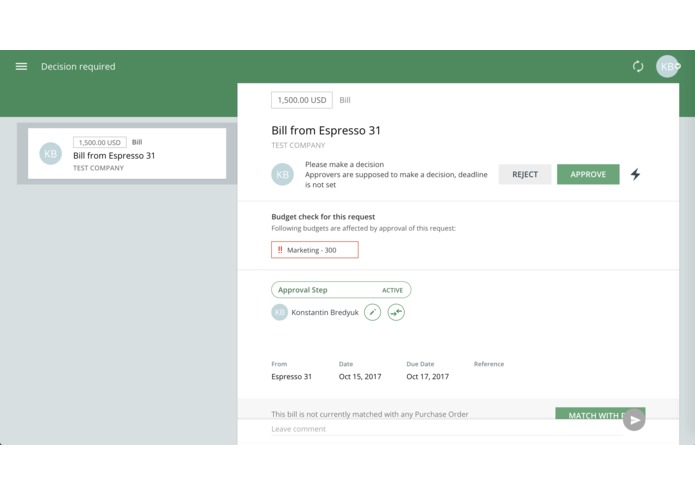The height and width of the screenshot is (494, 695).
Task: Click Please make a decision text
Action: click(344, 164)
